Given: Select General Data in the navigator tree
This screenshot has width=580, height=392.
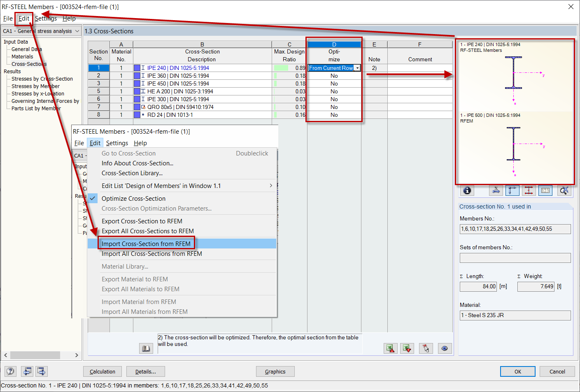Looking at the screenshot, I should (x=27, y=49).
